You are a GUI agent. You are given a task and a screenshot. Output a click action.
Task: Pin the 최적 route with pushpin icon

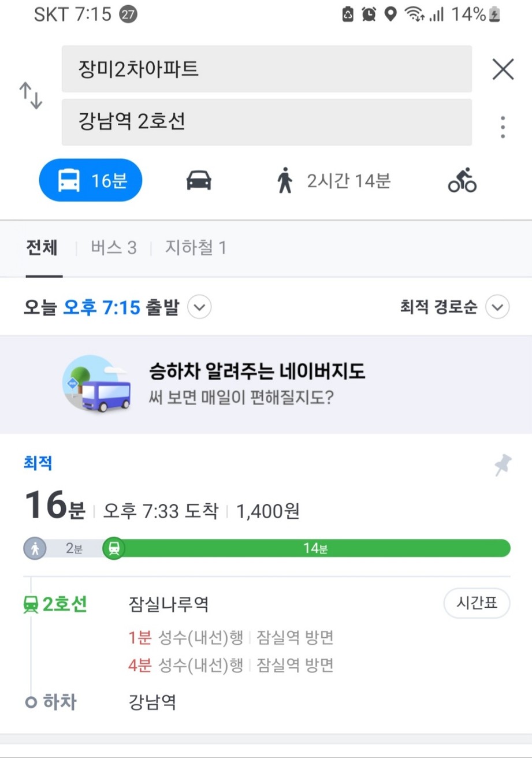[503, 465]
